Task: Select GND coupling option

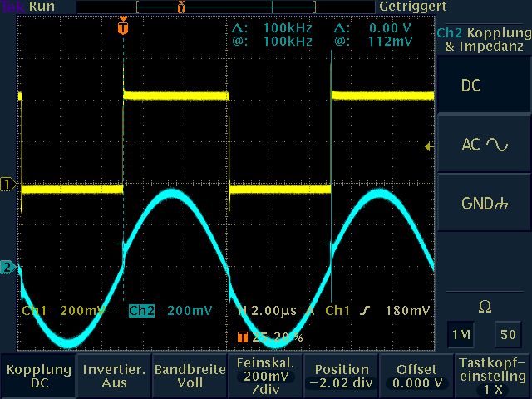Action: click(483, 204)
